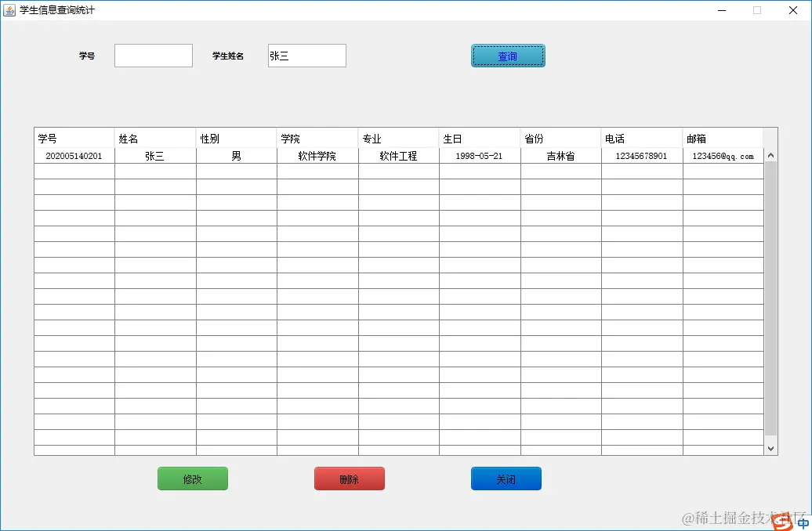This screenshot has height=531, width=812.
Task: Focus the 学号 input field
Action: 154,56
